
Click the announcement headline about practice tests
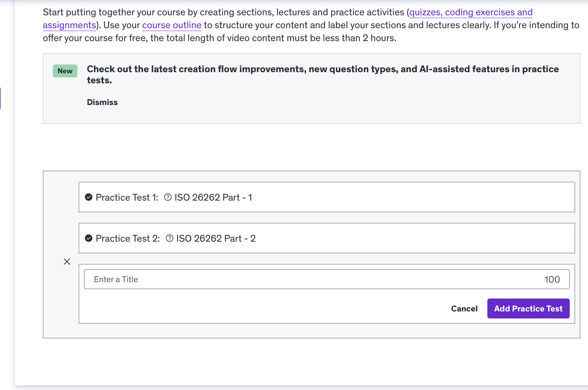click(x=323, y=74)
